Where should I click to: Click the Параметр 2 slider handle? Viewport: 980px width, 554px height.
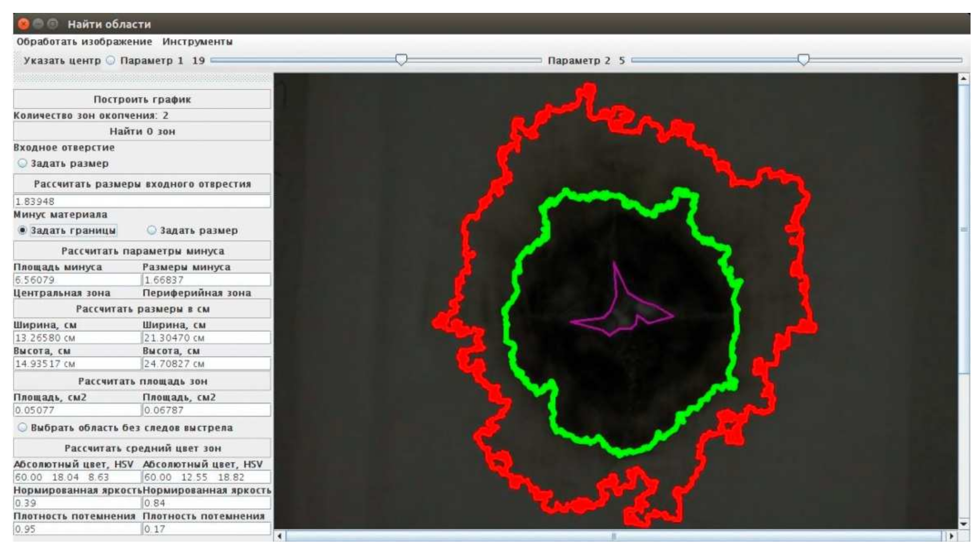(803, 60)
